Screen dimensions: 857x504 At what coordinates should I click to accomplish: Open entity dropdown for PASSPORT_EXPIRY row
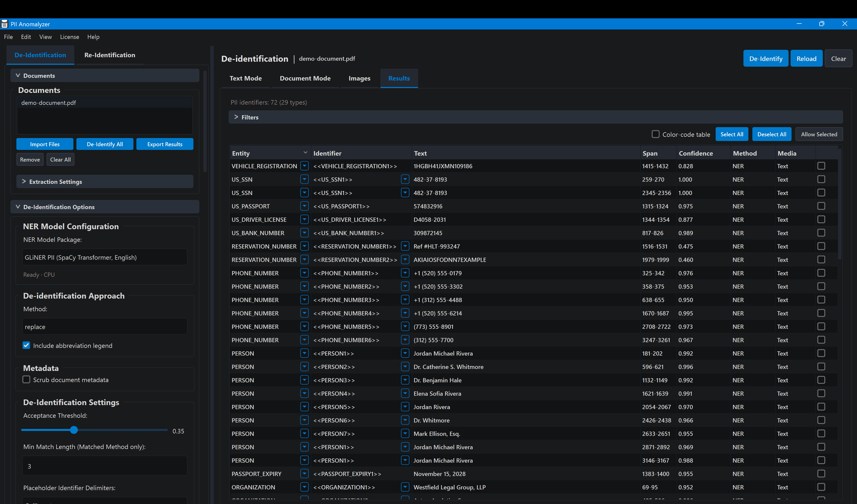pos(304,474)
